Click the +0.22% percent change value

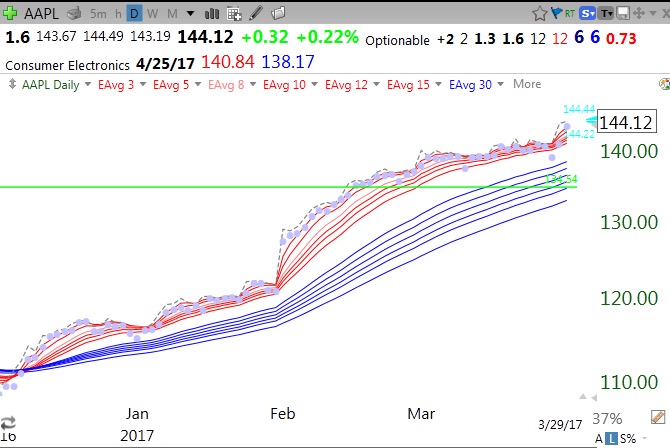click(x=327, y=37)
